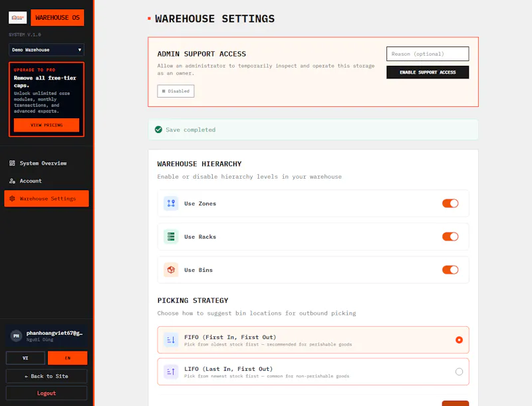Image resolution: width=532 pixels, height=406 pixels.
Task: Click the SYSTEM V.1.0 version text
Action: pyautogui.click(x=25, y=35)
